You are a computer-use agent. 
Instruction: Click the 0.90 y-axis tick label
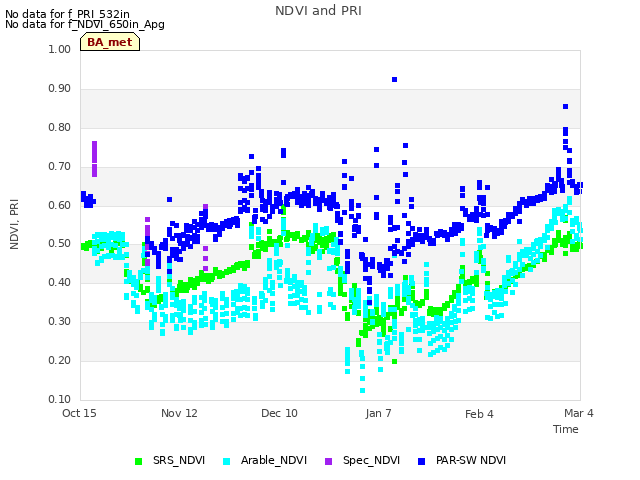[x=60, y=89]
